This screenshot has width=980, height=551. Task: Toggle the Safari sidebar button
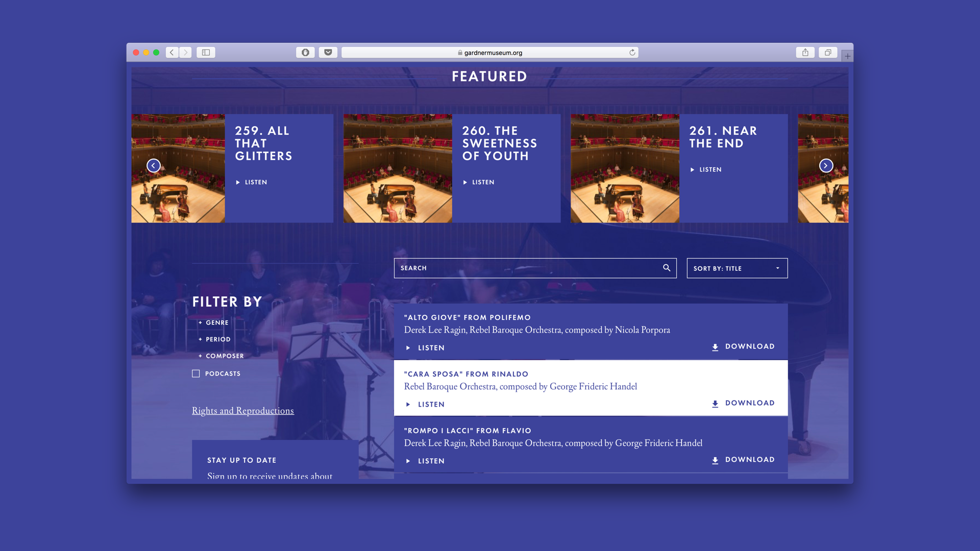206,53
